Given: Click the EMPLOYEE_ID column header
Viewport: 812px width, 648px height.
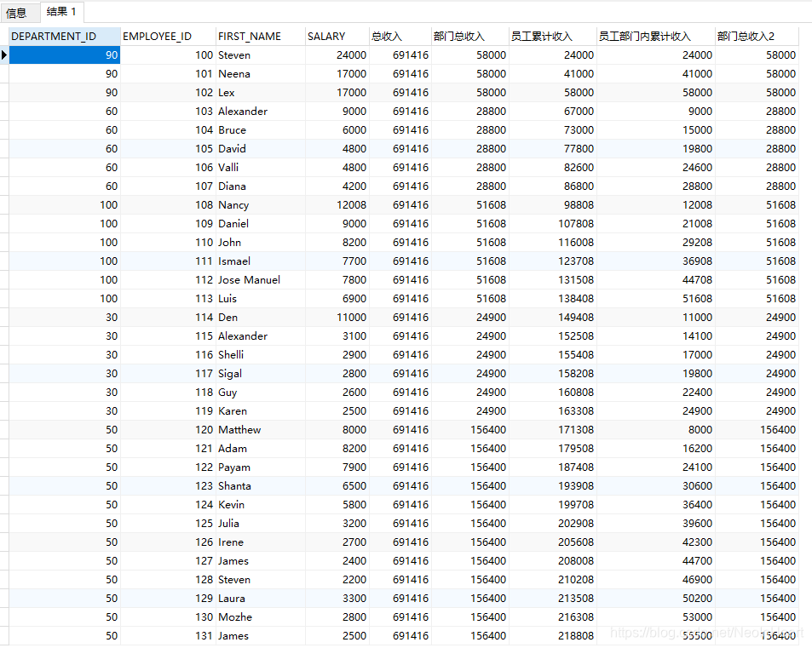Looking at the screenshot, I should coord(168,37).
